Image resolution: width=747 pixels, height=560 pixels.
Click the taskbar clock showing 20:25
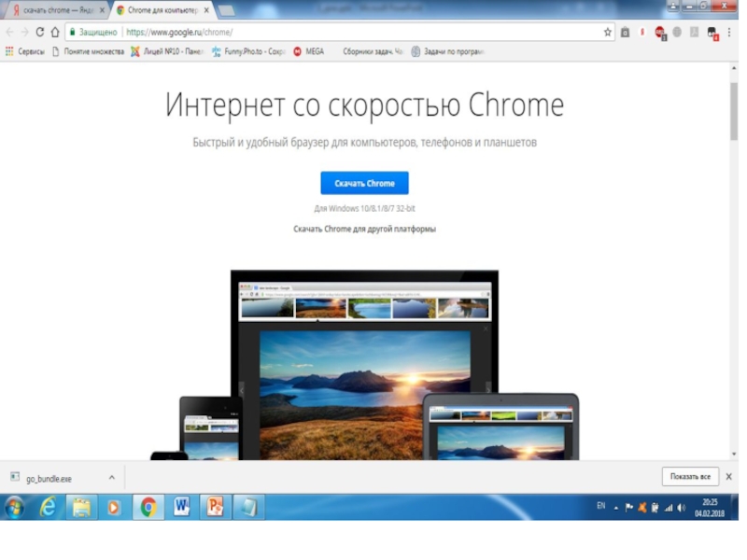710,508
